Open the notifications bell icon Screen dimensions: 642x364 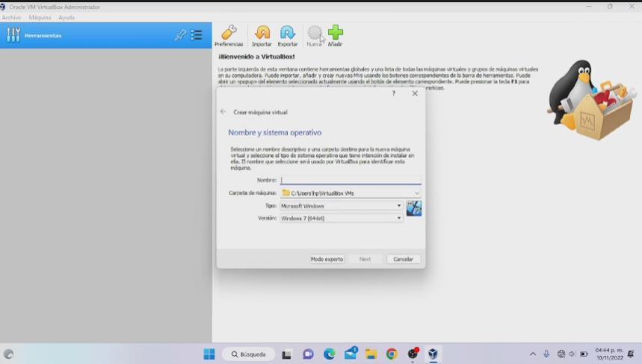tap(632, 354)
